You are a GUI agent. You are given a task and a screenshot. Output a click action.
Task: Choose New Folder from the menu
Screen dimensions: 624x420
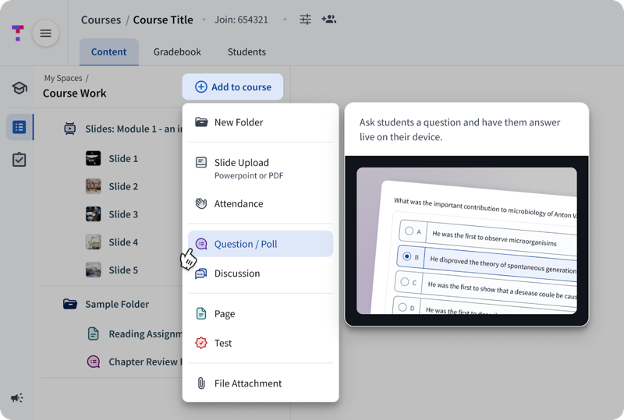click(x=260, y=122)
